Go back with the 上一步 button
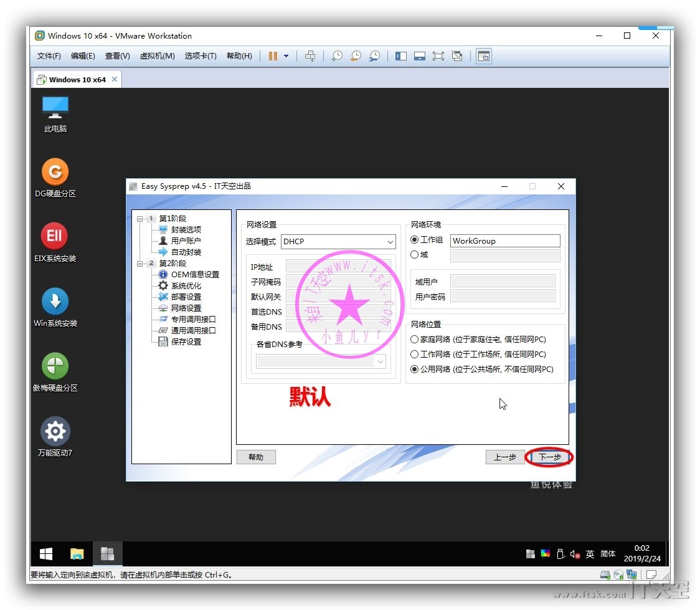Viewport: 700px width, 610px height. pyautogui.click(x=505, y=457)
